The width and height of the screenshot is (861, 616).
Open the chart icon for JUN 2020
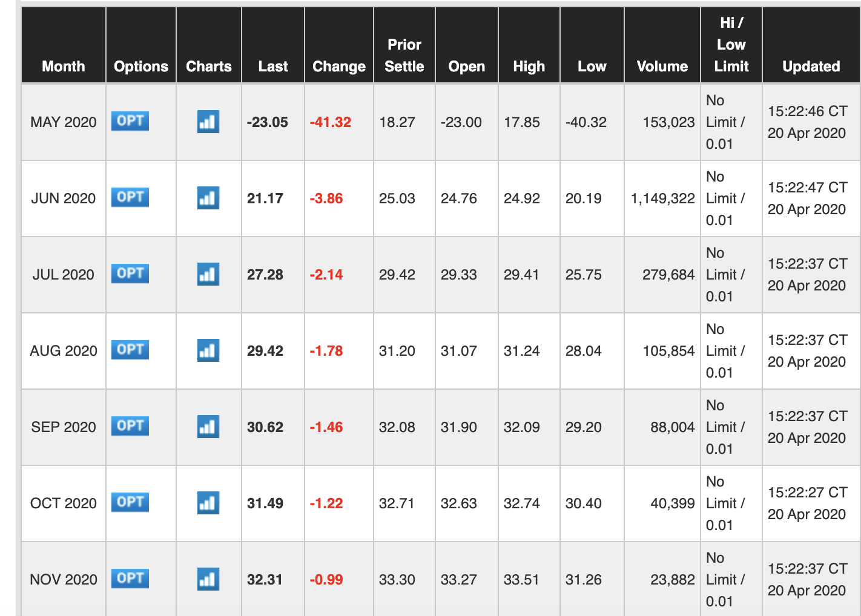208,198
